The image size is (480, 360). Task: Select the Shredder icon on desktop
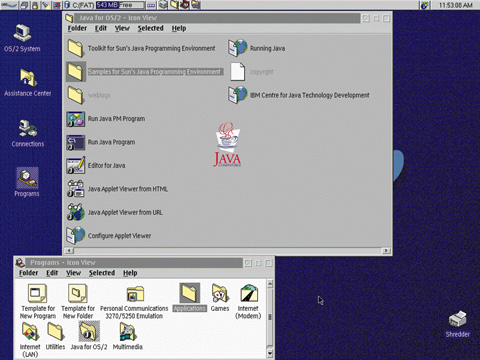click(x=458, y=320)
